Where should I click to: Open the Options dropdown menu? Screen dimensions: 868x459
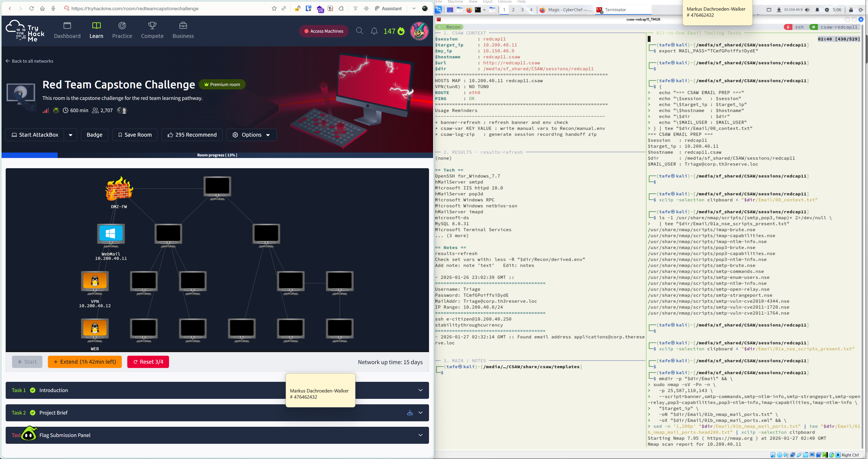pyautogui.click(x=251, y=135)
